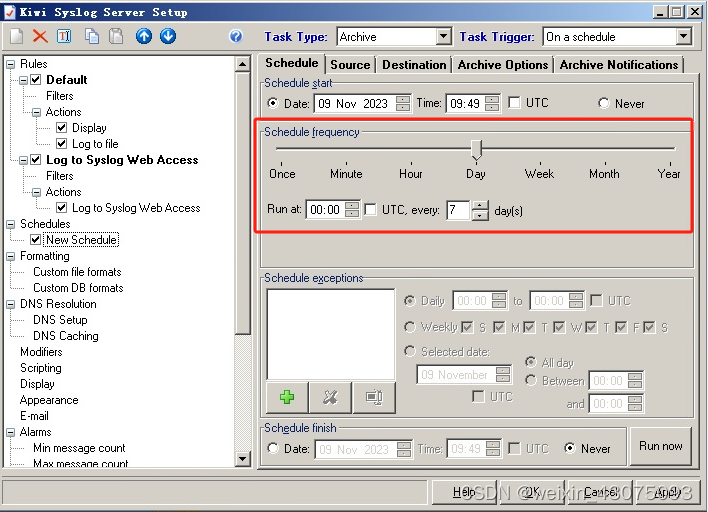Select Filters under Default rule
Screen dimensions: 708x512
coord(60,96)
